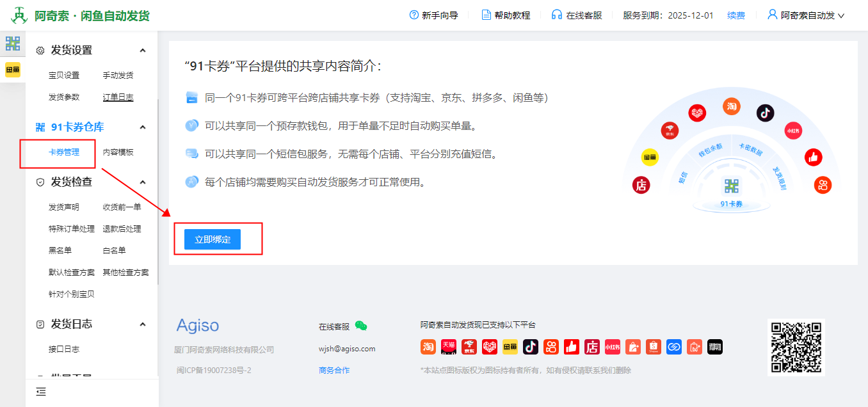Click the sidebar collapse icon at bottom

tap(41, 392)
